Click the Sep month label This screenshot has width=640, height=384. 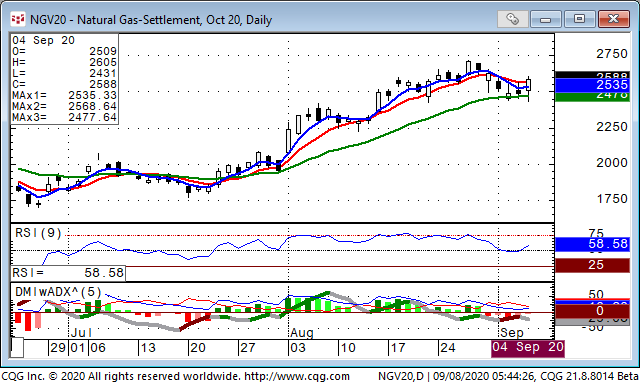click(x=512, y=333)
